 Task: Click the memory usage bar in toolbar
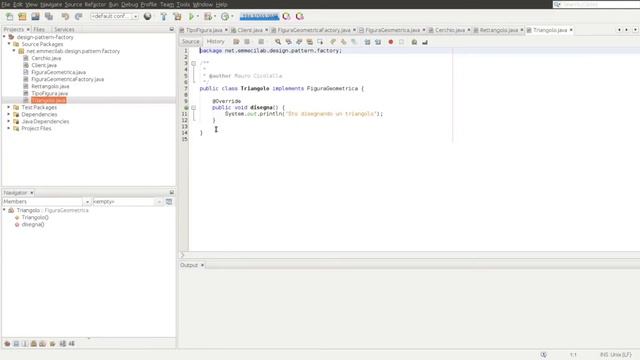(x=259, y=16)
